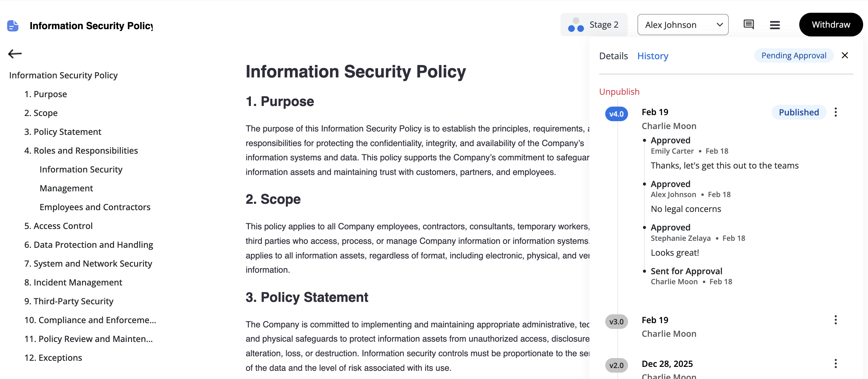Open v4.0 version options menu
The image size is (868, 379).
tap(835, 112)
